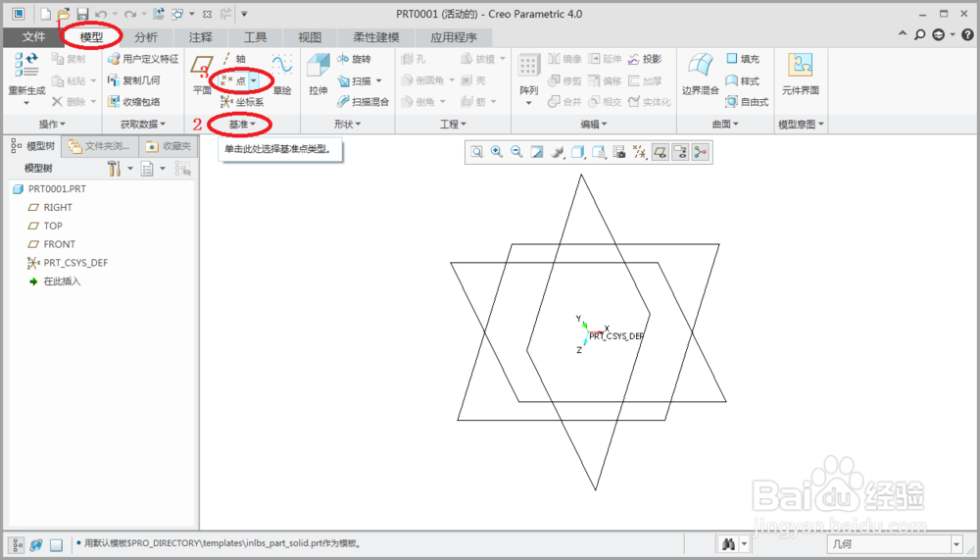
Task: Open the Component Interface (元件界面) tool
Action: [x=801, y=76]
